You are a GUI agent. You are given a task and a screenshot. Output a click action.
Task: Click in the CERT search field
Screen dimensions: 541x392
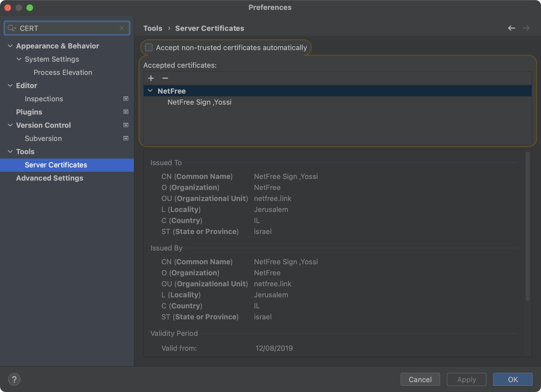67,28
